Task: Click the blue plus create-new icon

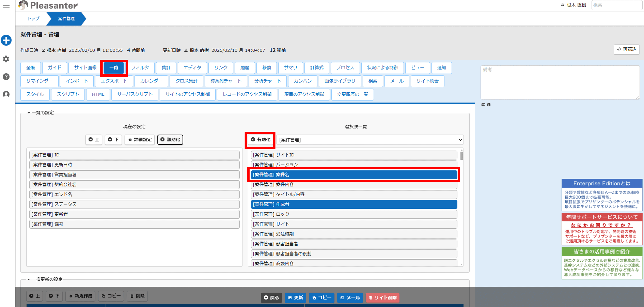Action: (x=6, y=40)
